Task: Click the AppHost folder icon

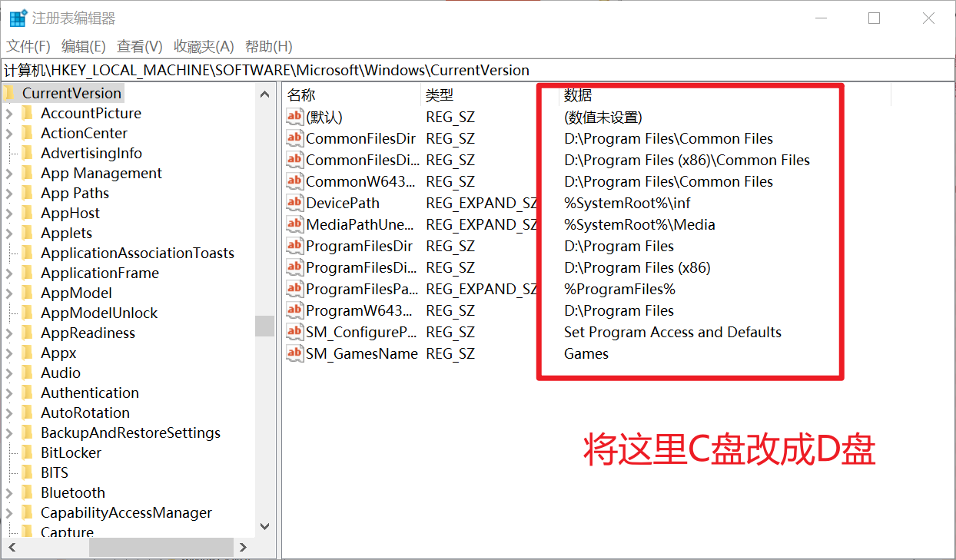Action: (x=28, y=213)
